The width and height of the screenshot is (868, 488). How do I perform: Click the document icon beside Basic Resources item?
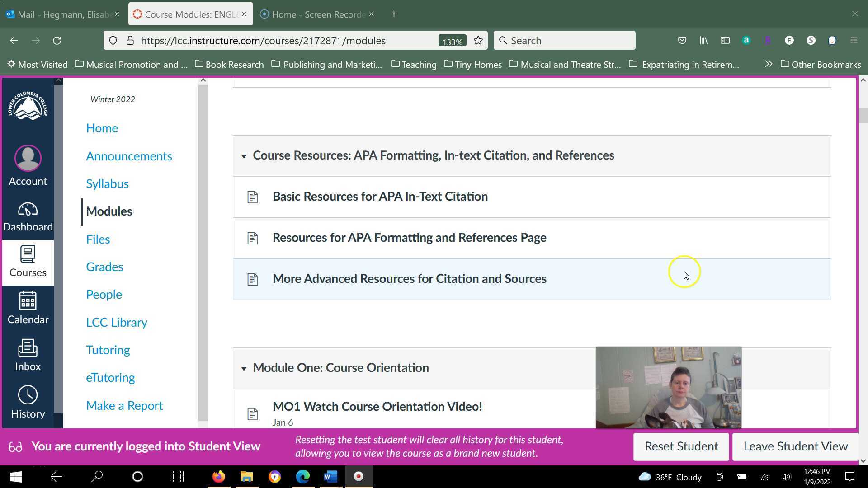pos(252,197)
